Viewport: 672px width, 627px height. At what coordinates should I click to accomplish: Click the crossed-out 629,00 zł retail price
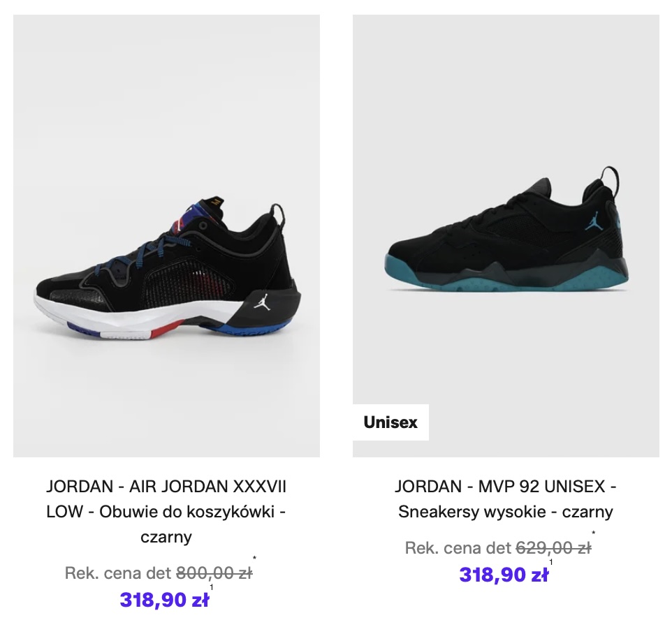tap(554, 548)
